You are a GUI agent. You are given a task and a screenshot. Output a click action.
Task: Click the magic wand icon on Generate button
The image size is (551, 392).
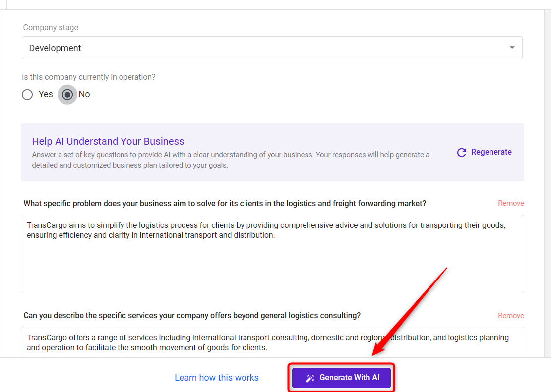[310, 378]
